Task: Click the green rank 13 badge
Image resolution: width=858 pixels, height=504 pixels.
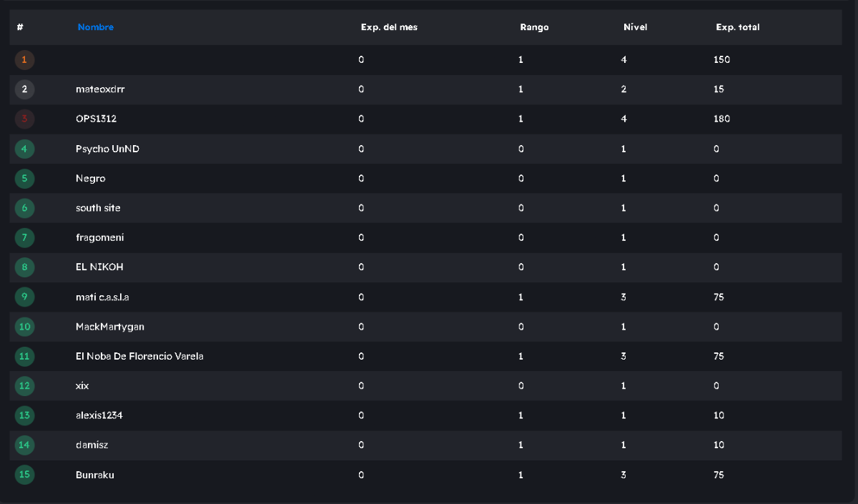Action: tap(24, 415)
